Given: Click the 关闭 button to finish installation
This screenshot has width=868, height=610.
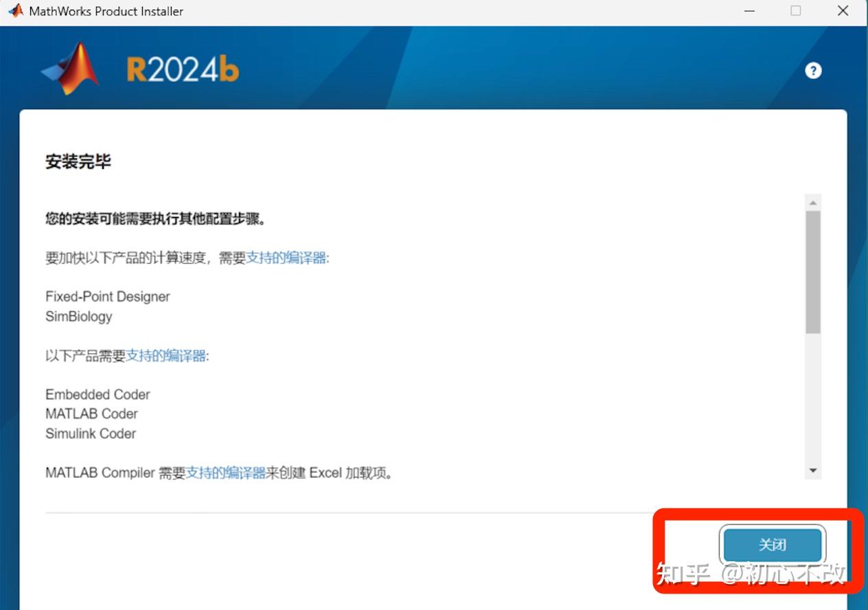Looking at the screenshot, I should (772, 545).
